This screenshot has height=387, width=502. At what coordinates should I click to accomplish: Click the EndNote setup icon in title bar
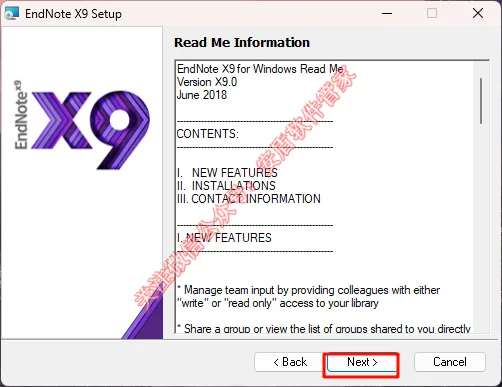tap(12, 14)
